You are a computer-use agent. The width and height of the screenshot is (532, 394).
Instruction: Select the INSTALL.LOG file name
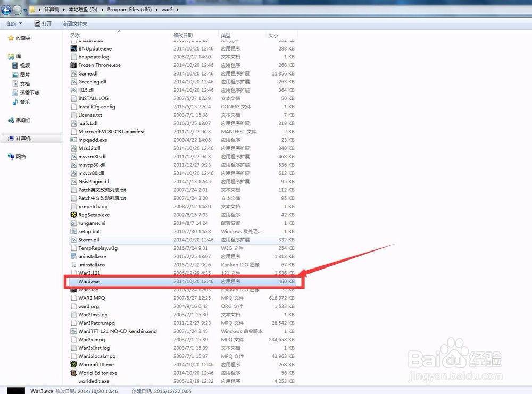[93, 98]
